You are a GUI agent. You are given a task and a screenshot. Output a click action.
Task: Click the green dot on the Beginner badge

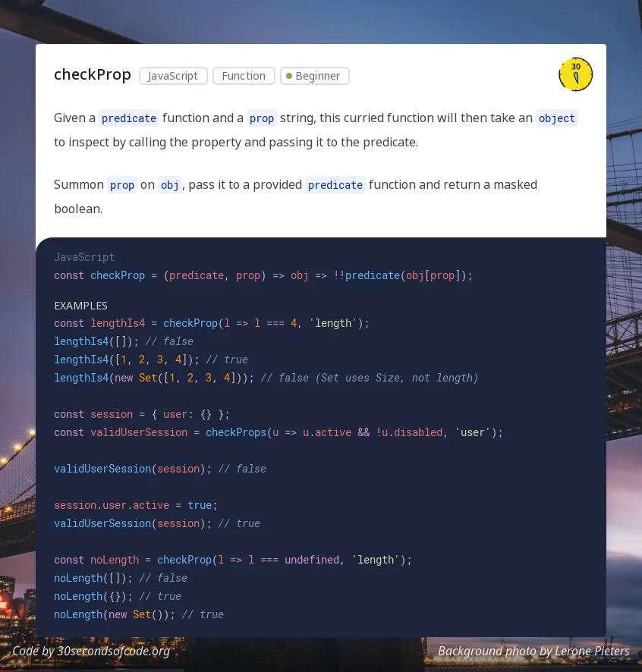point(289,76)
